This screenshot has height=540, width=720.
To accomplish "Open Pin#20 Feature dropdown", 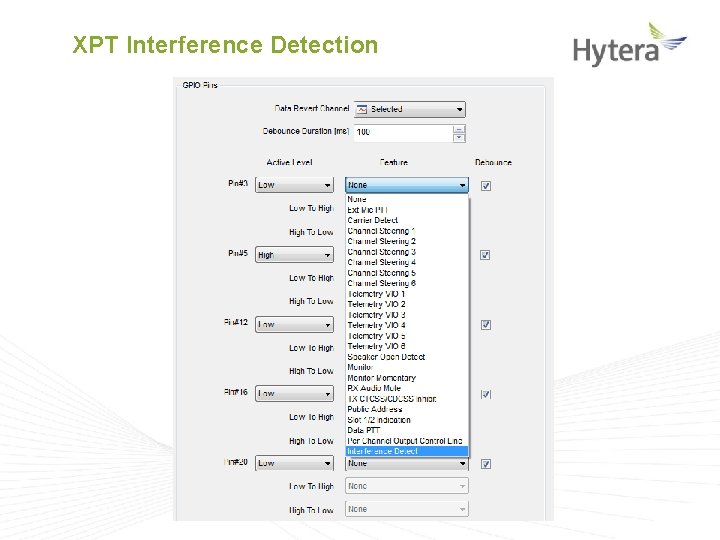I will pos(406,464).
